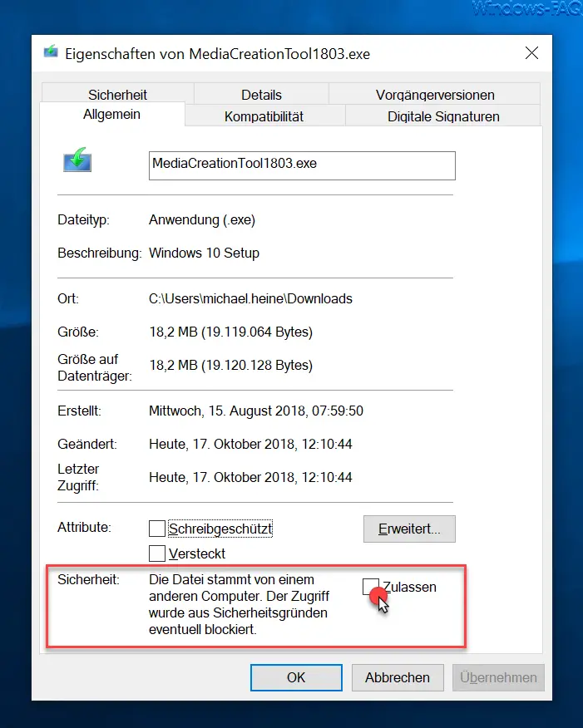Close the Eigenschaften dialog window

[531, 53]
